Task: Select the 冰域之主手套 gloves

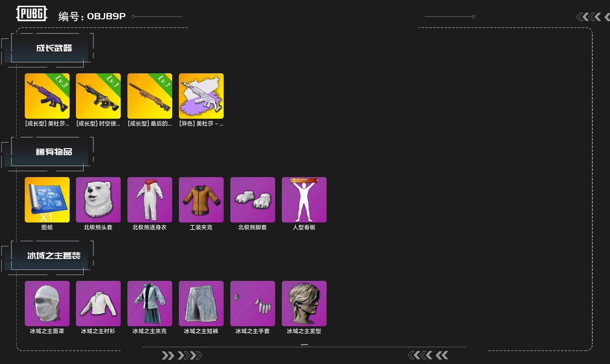Action: pos(253,303)
